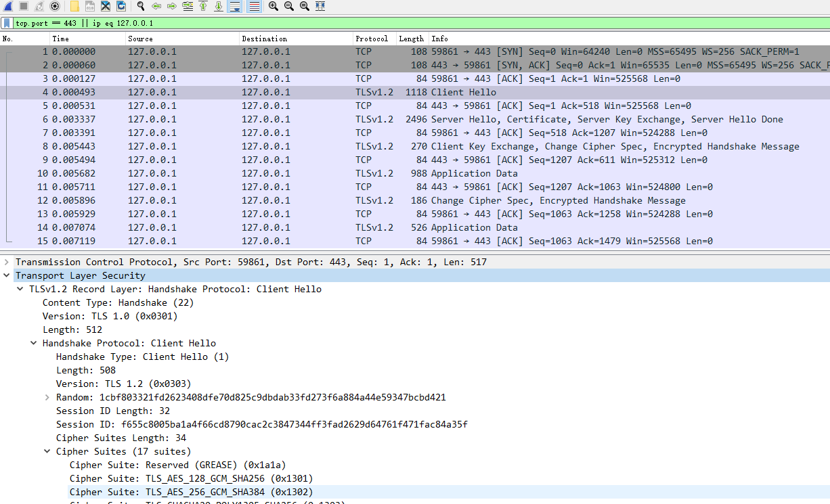Click the zoom in magnifier icon

pyautogui.click(x=274, y=6)
